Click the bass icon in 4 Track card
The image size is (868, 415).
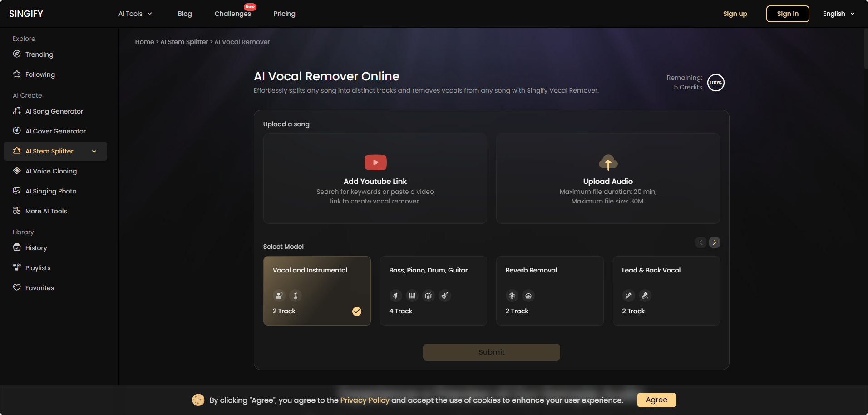click(395, 296)
